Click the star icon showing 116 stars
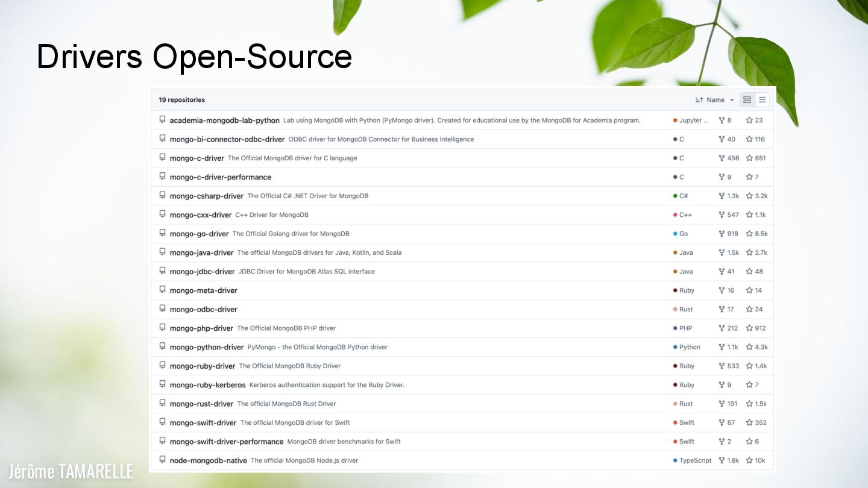 pyautogui.click(x=749, y=139)
